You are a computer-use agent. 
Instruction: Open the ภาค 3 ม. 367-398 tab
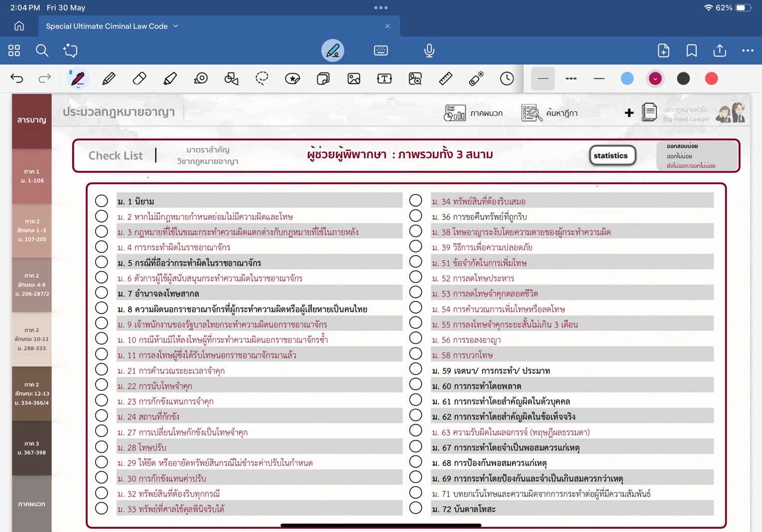pyautogui.click(x=32, y=448)
